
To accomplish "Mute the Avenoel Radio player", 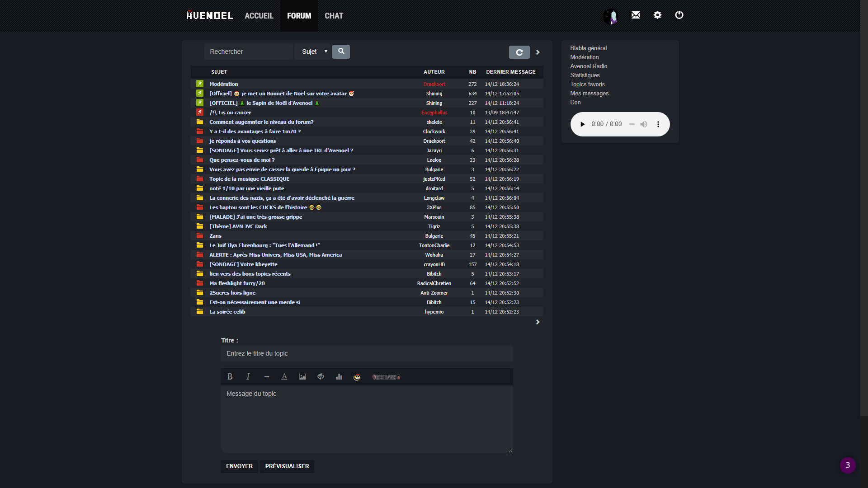I will pyautogui.click(x=644, y=124).
